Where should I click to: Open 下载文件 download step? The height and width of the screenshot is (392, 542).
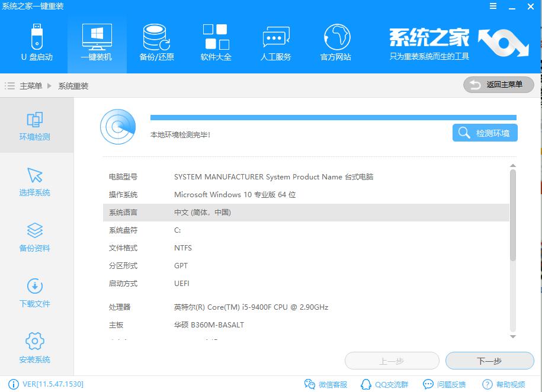click(34, 292)
